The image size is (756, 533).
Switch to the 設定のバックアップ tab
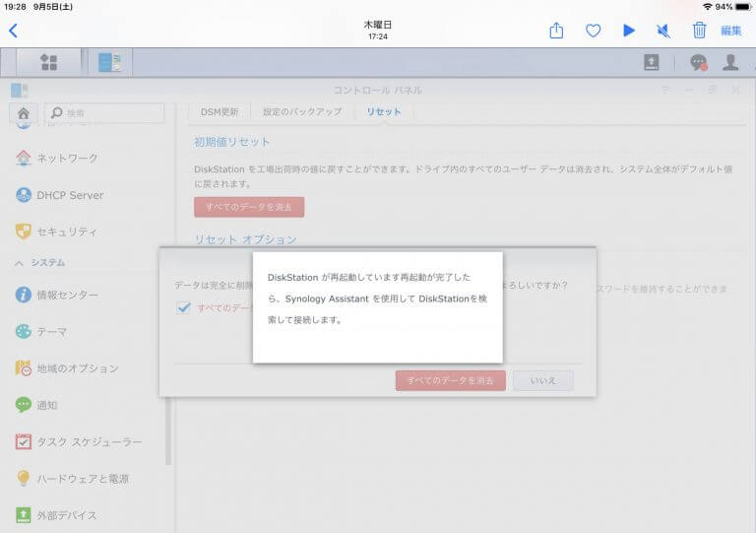(302, 112)
